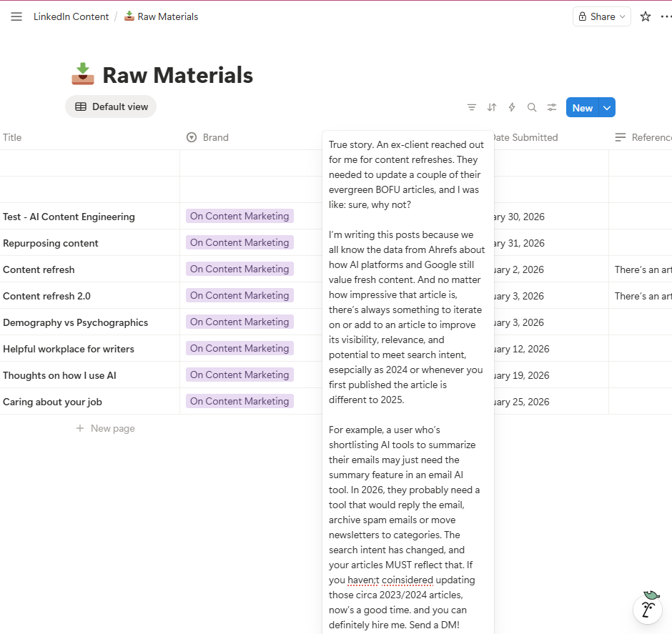
Task: Click the Brand column header
Action: (x=215, y=137)
